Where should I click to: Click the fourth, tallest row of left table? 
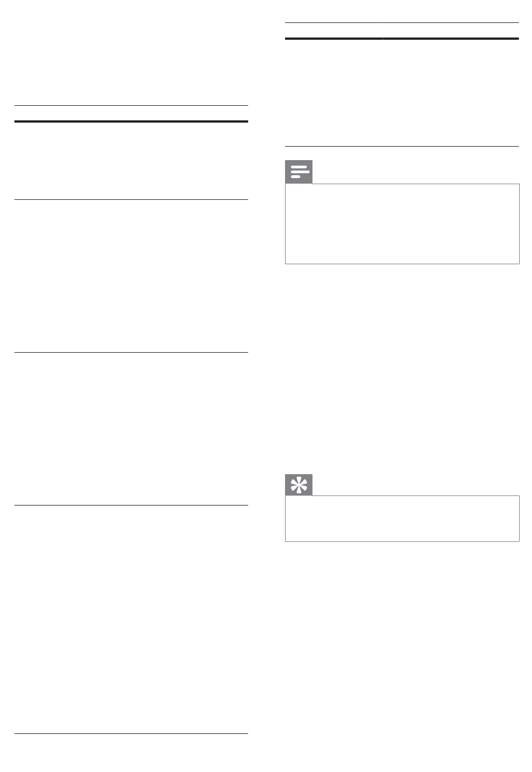131,619
